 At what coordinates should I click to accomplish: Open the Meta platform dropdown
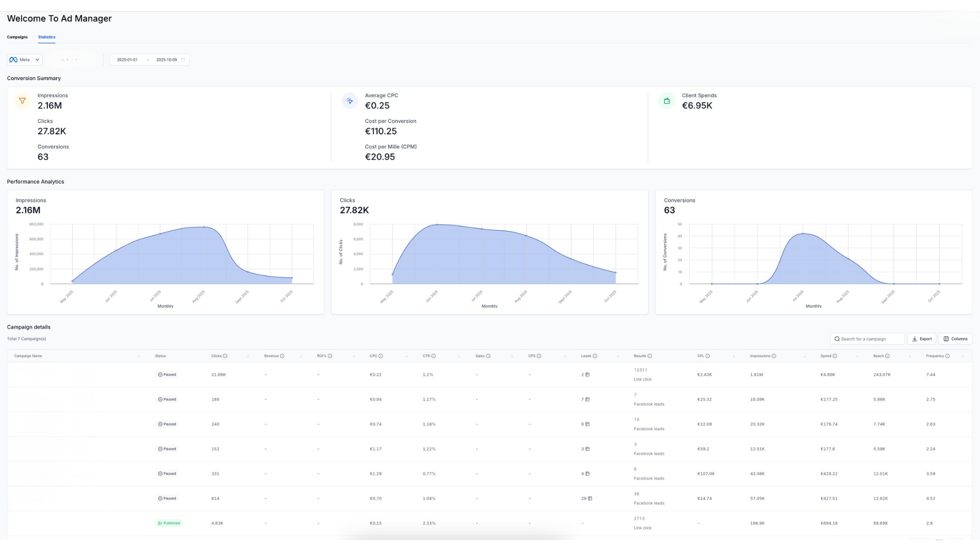click(x=37, y=60)
